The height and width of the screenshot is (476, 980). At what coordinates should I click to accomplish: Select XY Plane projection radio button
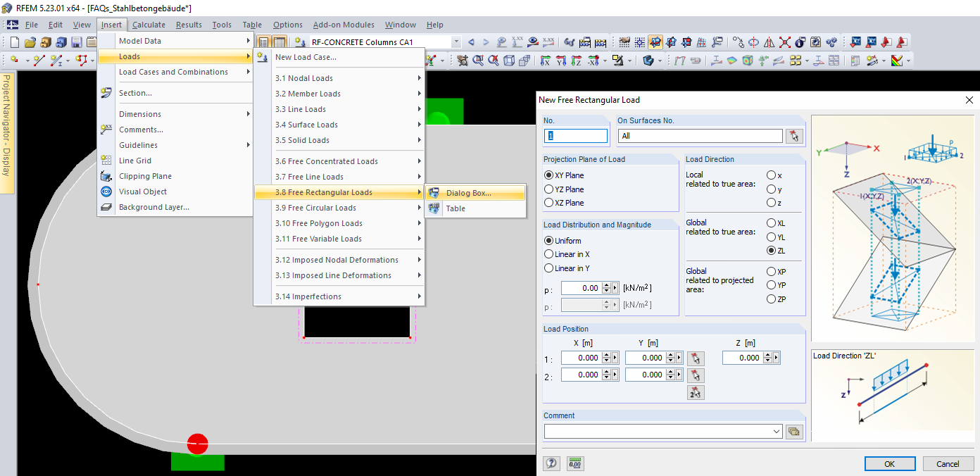(x=548, y=175)
